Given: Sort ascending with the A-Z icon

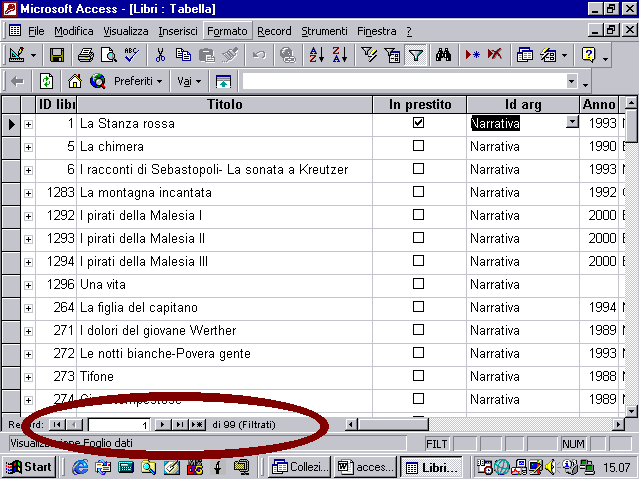Looking at the screenshot, I should pyautogui.click(x=317, y=55).
